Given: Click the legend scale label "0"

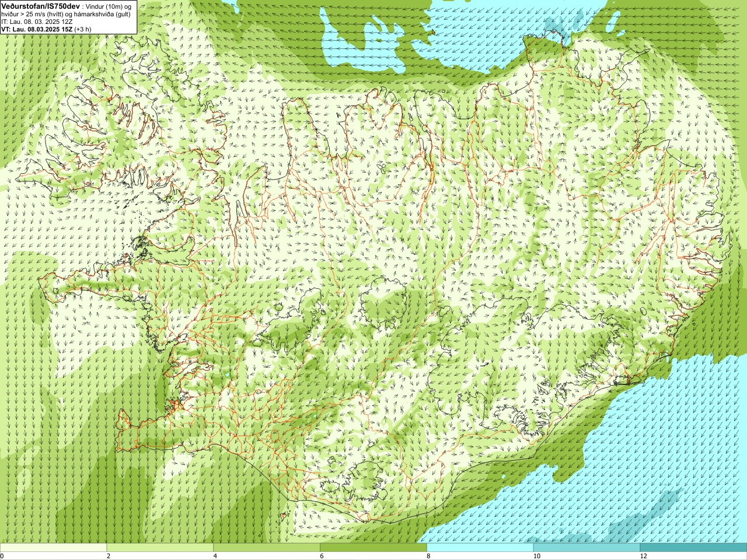Looking at the screenshot, I should [2, 556].
